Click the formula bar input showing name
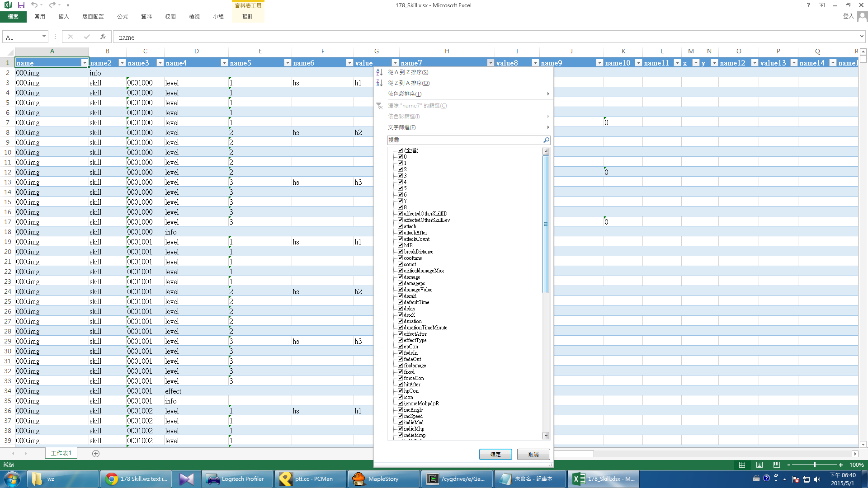 tap(486, 37)
